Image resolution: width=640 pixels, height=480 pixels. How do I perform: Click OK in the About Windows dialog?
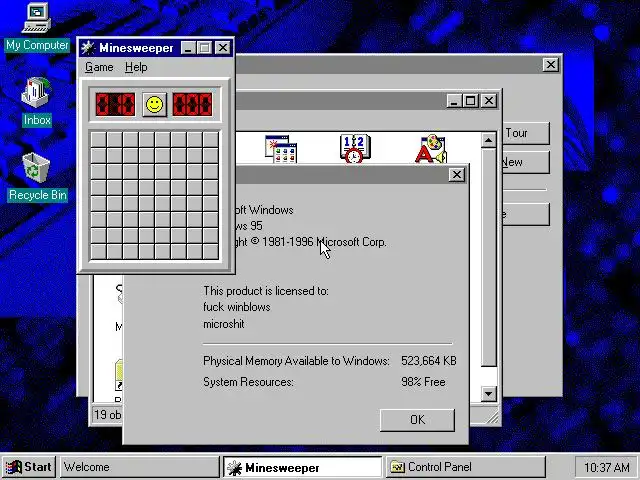pyautogui.click(x=417, y=420)
